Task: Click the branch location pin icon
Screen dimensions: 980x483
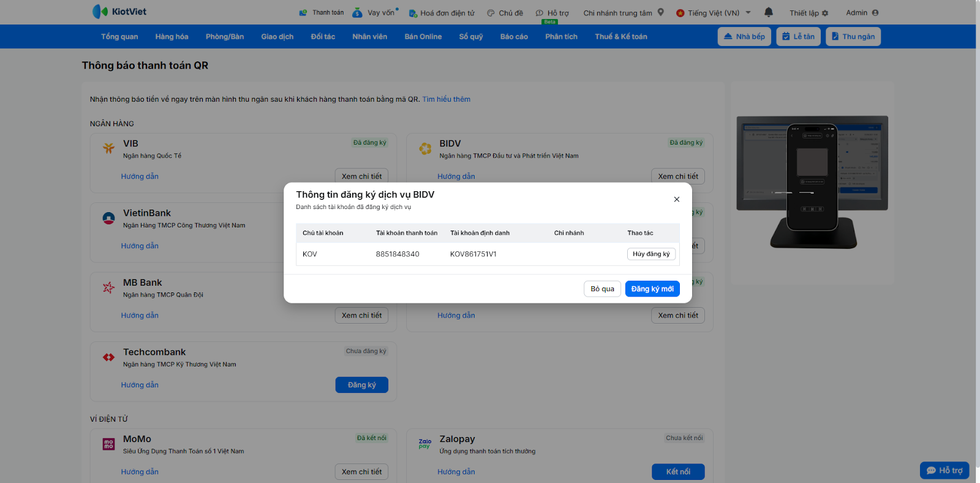Action: coord(661,12)
